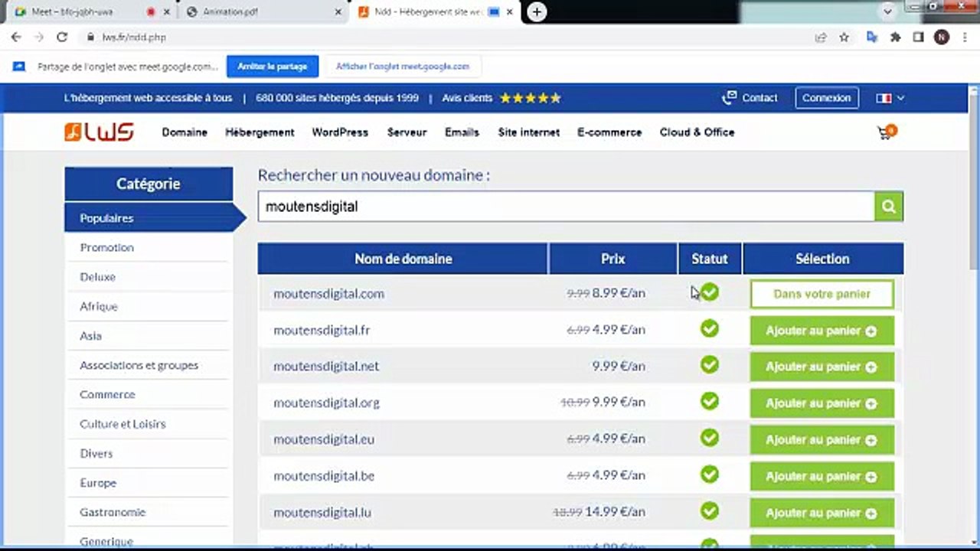Open the Contact link
Image resolution: width=980 pixels, height=551 pixels.
click(x=750, y=98)
